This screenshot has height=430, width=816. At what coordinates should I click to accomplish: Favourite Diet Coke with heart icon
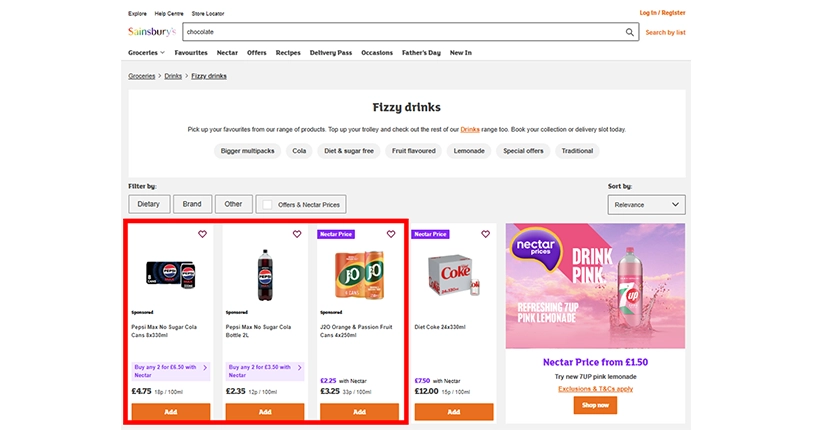[x=486, y=234]
